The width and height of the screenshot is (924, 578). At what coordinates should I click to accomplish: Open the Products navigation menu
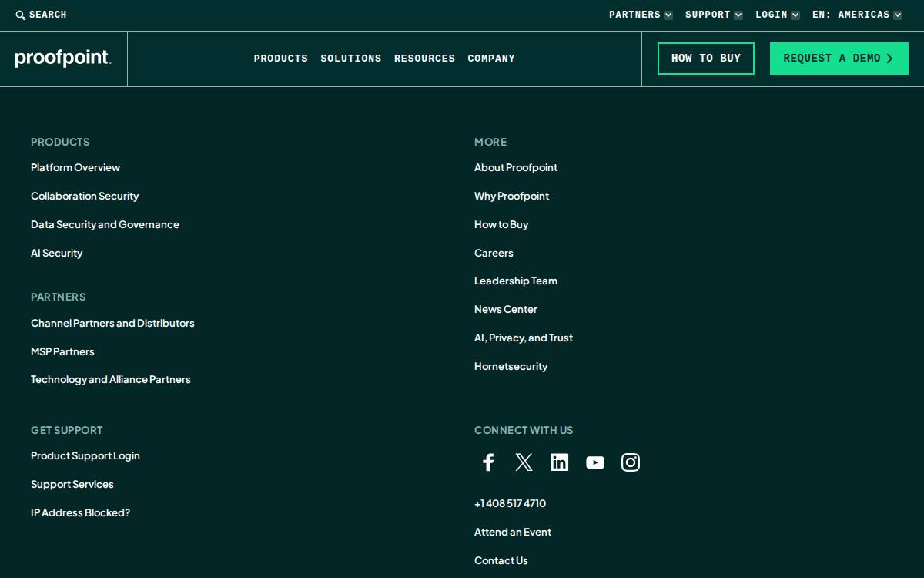(281, 59)
